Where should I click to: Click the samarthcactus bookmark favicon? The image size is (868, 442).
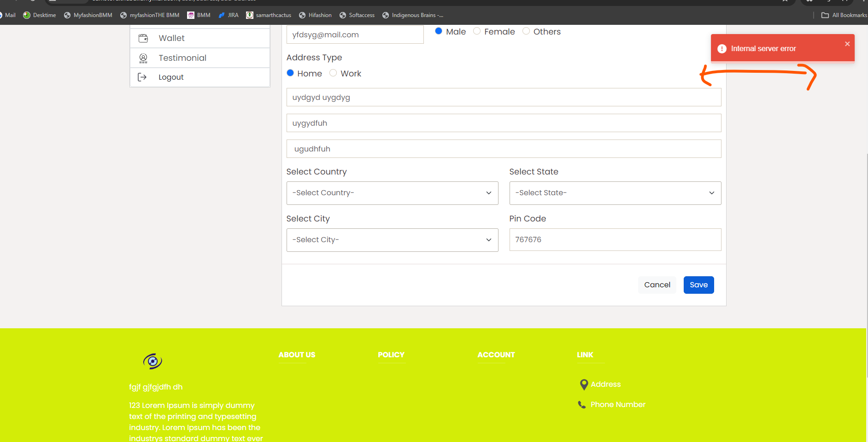[250, 15]
